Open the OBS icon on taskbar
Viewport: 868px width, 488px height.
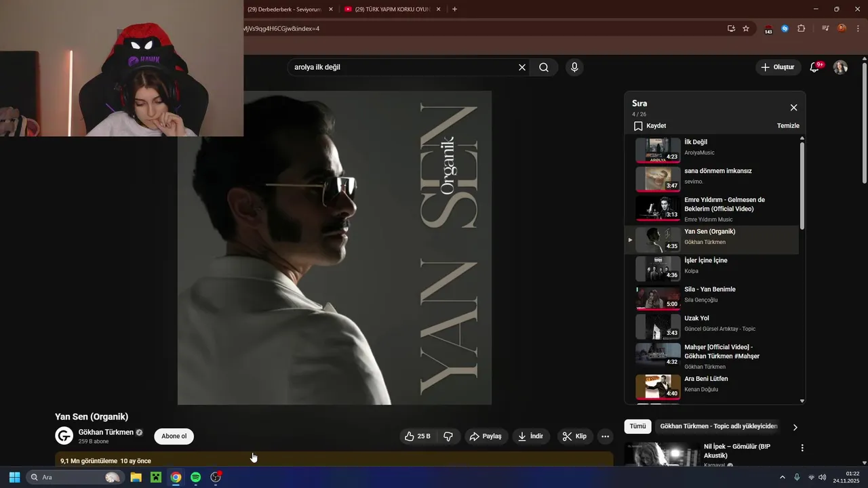[216, 477]
